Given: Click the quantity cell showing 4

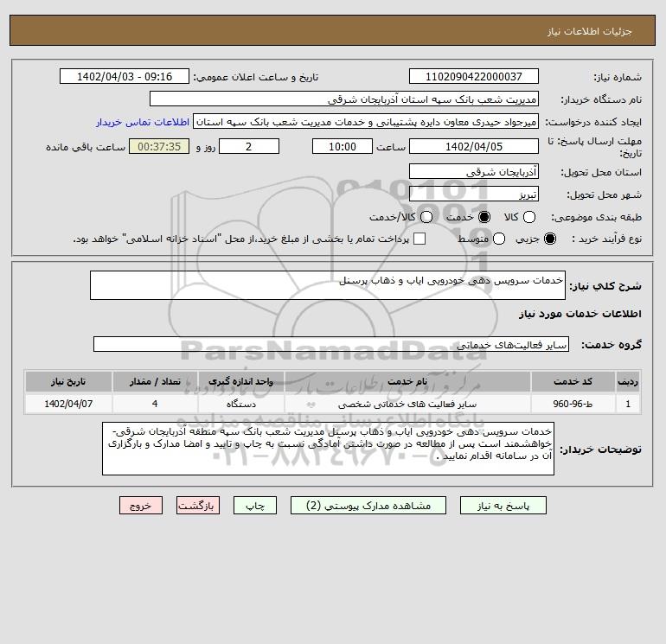Looking at the screenshot, I should 155,404.
